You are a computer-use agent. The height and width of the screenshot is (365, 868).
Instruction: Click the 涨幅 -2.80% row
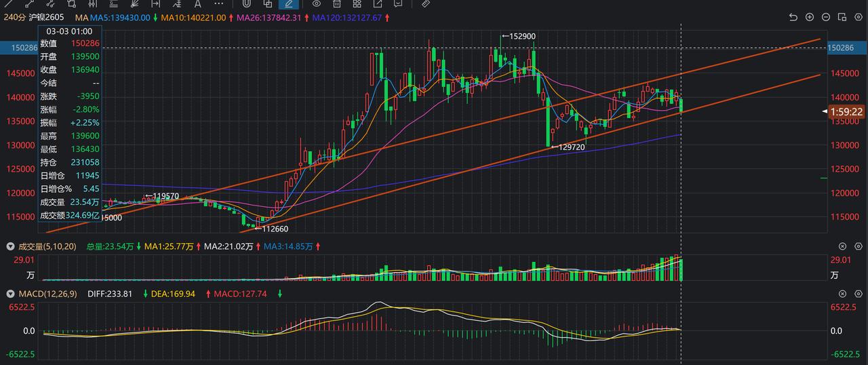(69, 109)
